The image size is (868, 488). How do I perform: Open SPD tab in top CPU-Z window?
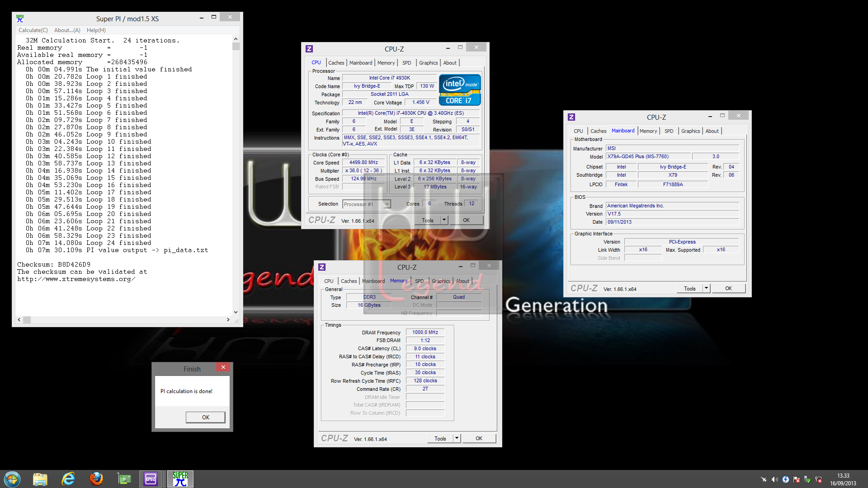407,63
